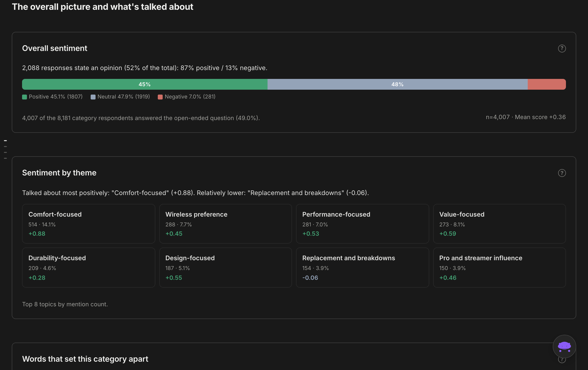Click 'Top 8 topics by mention count.' note
The height and width of the screenshot is (370, 588).
[65, 304]
